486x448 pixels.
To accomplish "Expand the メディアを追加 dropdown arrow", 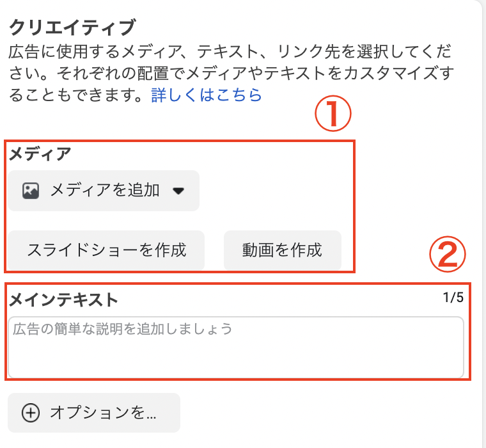I will point(178,191).
